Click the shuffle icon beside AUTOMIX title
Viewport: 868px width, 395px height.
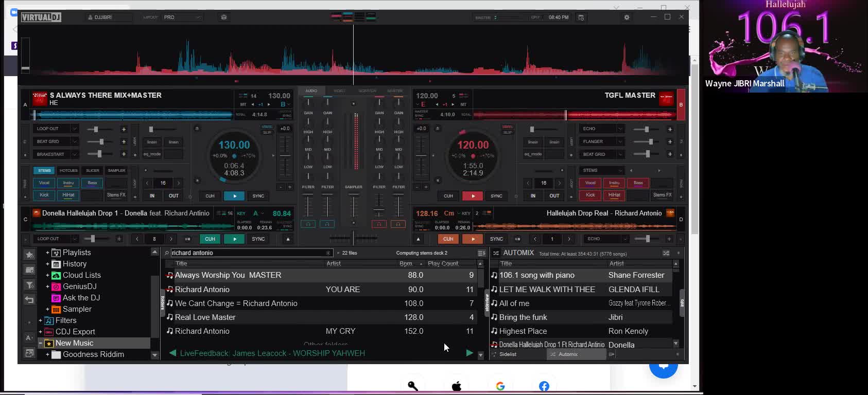pos(496,253)
